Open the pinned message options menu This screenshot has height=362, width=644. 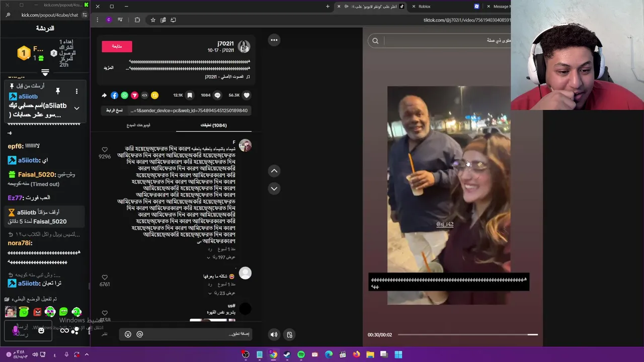76,91
